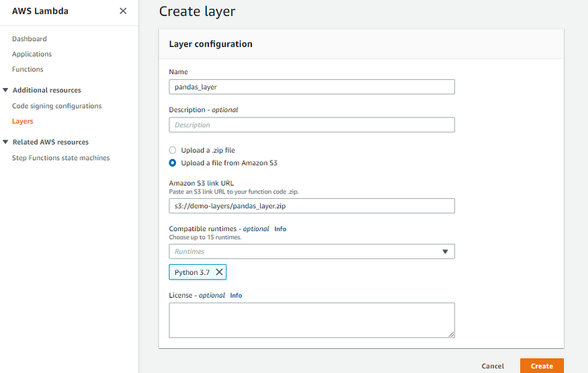The width and height of the screenshot is (588, 373).
Task: Remove the Python 3.7 runtime tag
Action: coord(219,272)
